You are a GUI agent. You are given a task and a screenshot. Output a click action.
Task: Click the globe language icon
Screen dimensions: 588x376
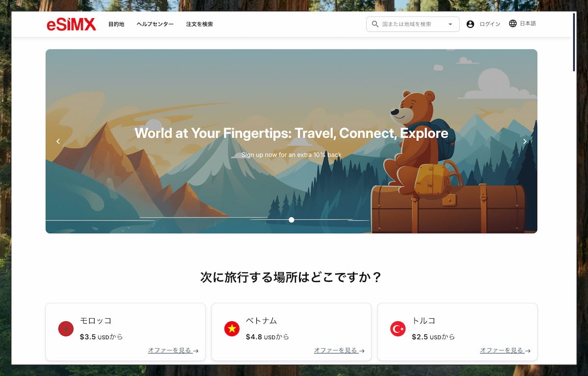(x=513, y=23)
